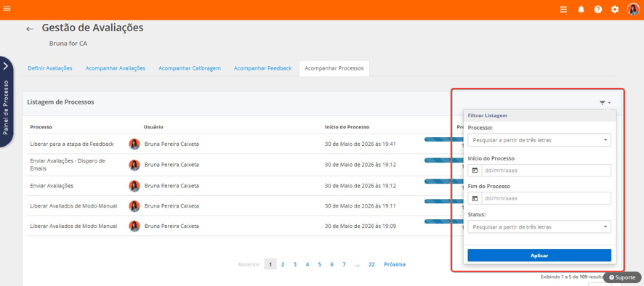Go back with the arrow beside Gestão de Avaliações

click(x=30, y=29)
